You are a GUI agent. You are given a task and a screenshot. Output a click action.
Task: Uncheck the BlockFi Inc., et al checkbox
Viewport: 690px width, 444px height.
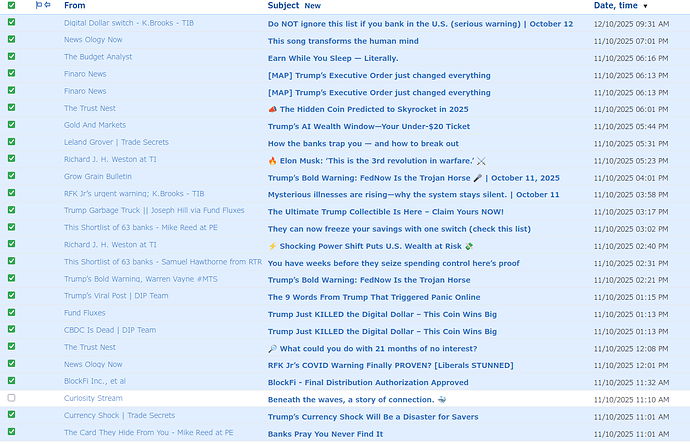[x=11, y=381]
